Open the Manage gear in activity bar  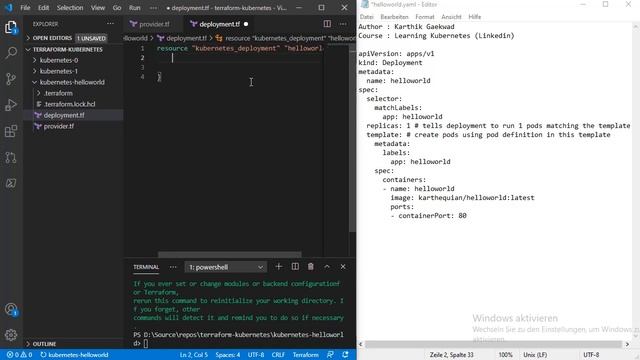point(11,335)
